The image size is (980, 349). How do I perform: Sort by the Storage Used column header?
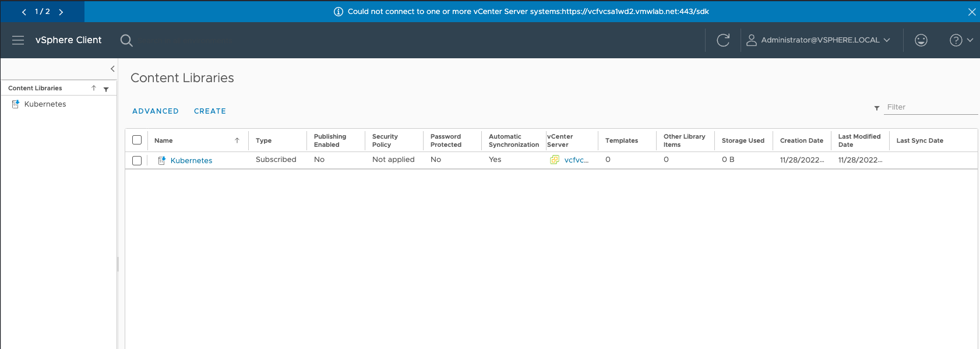[743, 140]
